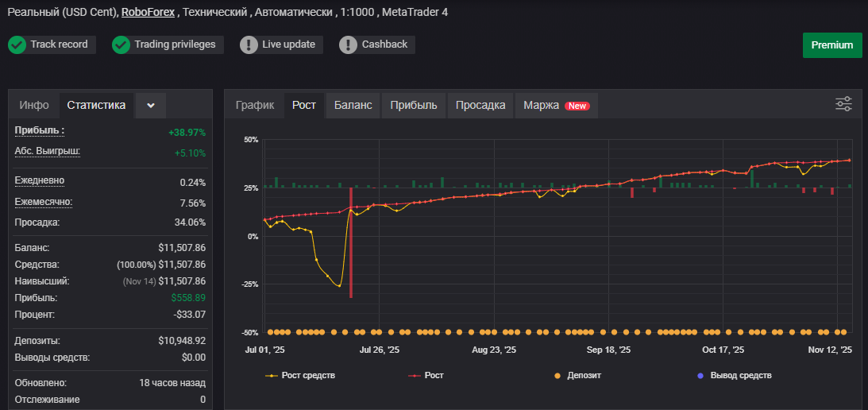Screen dimensions: 868x410
Task: Click the lowest point of yellow equity curve
Action: click(339, 286)
